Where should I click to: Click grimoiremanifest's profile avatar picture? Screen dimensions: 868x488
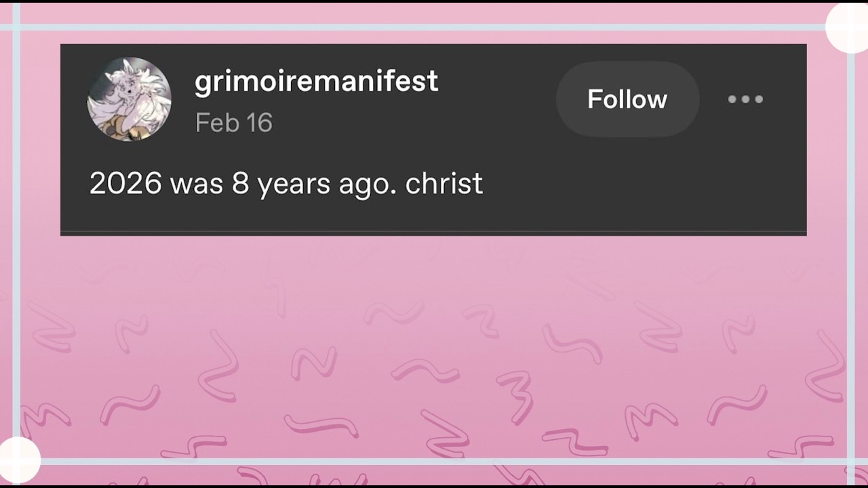(x=129, y=100)
